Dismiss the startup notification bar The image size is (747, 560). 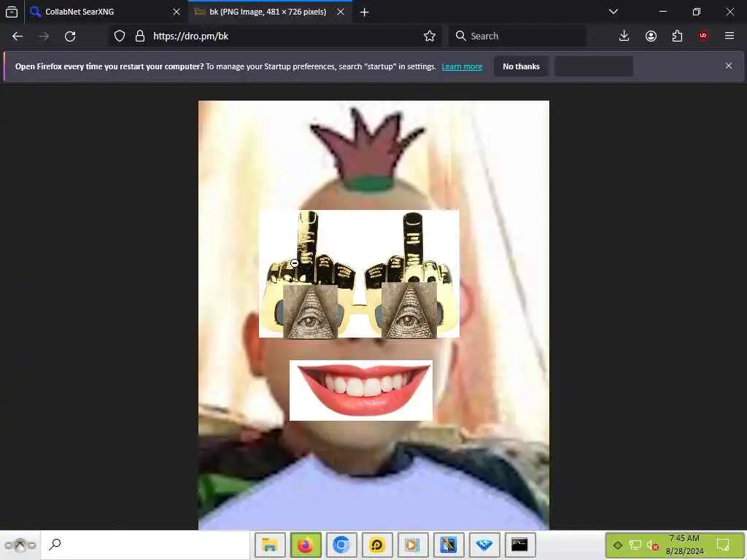click(x=729, y=66)
